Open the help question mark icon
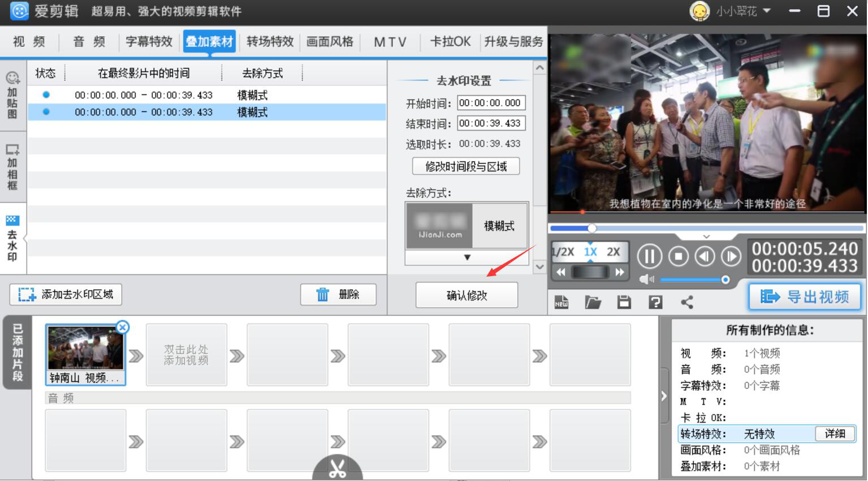Screen dimensions: 868x481 (655, 302)
